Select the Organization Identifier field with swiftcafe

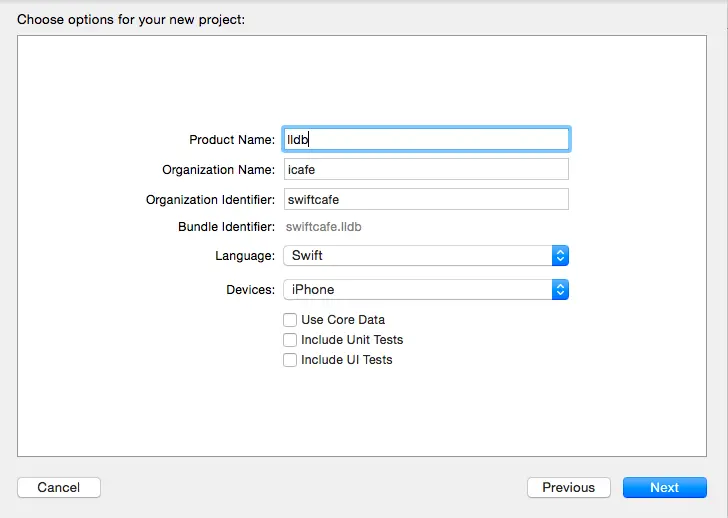(426, 199)
